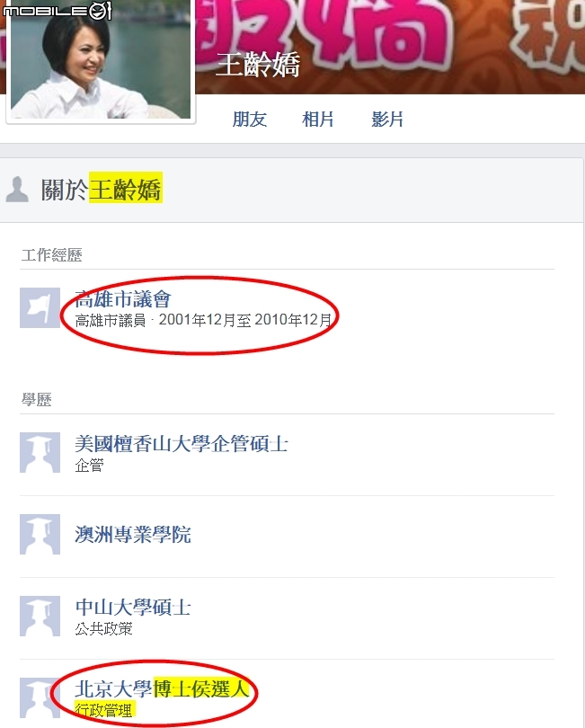Click the 學歷 section header
Screen dimensions: 585x728
36,399
